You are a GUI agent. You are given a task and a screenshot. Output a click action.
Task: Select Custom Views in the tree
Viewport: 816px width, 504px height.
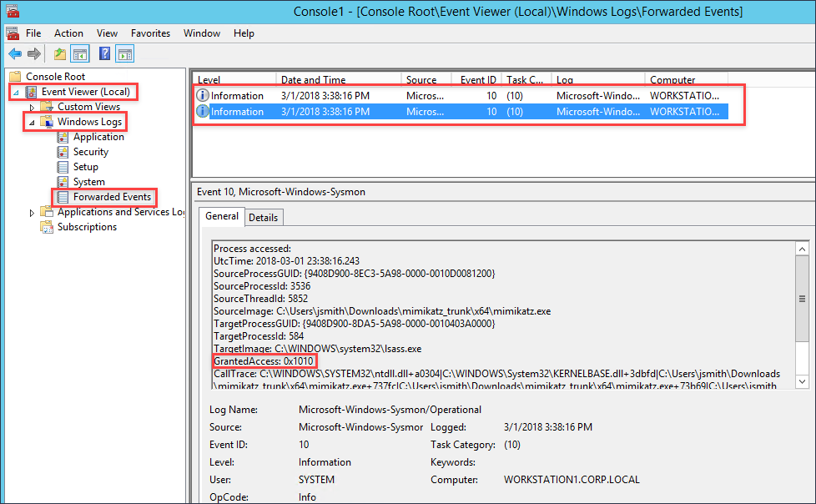tap(88, 107)
